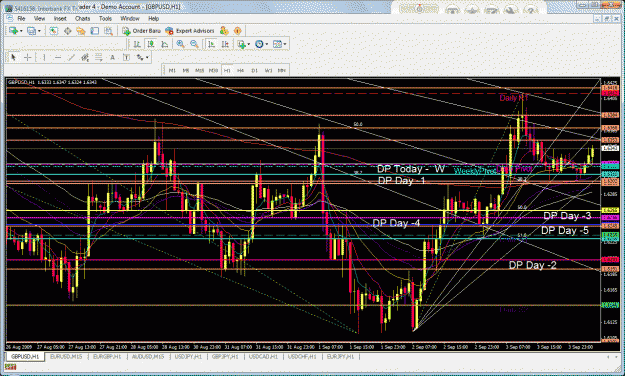Screen dimensions: 625x376
Task: Switch chart to Candlesticks style
Action: pyautogui.click(x=151, y=44)
